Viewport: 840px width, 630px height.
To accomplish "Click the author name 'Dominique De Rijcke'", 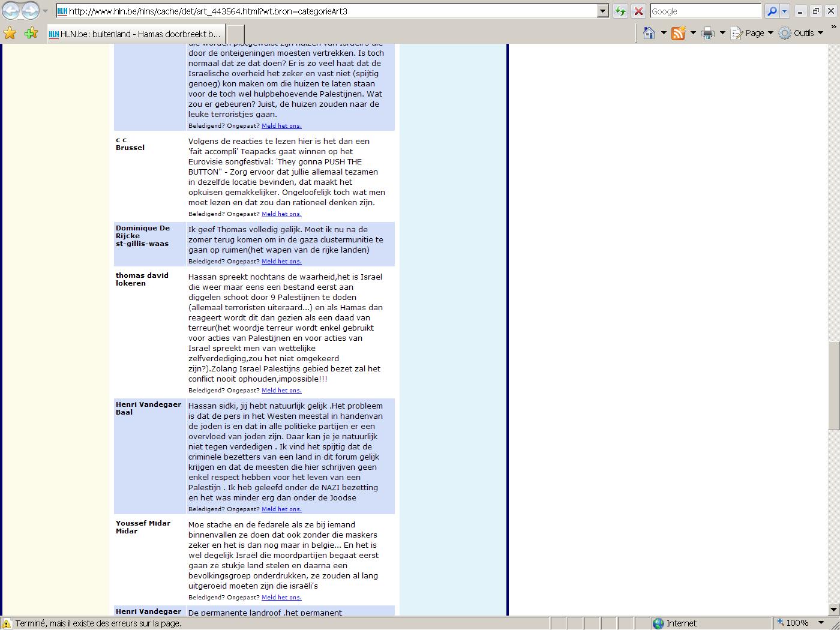I will [143, 232].
